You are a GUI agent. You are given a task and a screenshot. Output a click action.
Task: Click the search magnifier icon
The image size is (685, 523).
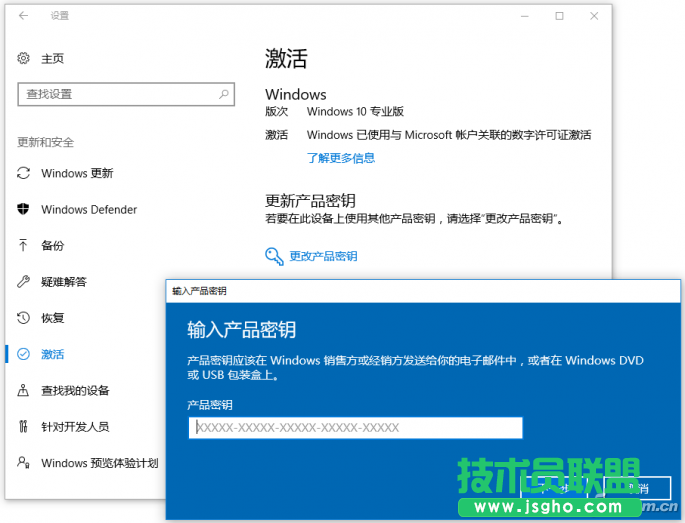point(224,94)
